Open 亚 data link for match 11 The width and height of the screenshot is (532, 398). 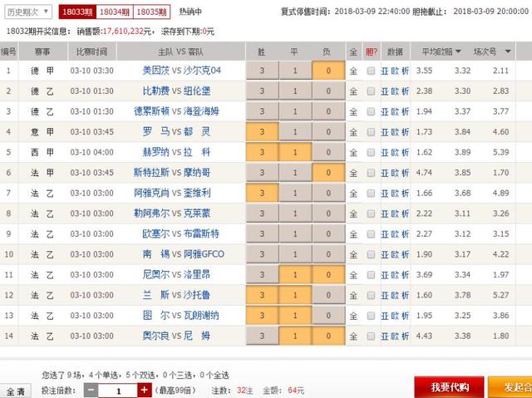[385, 274]
